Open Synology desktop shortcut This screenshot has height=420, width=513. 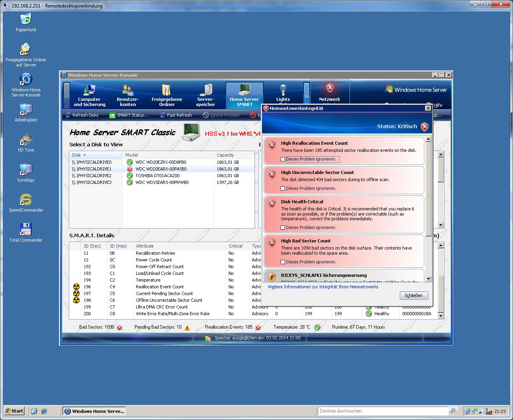26,173
